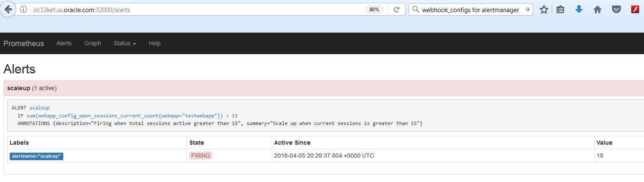
Task: Open the Alerts navigation item
Action: point(64,43)
